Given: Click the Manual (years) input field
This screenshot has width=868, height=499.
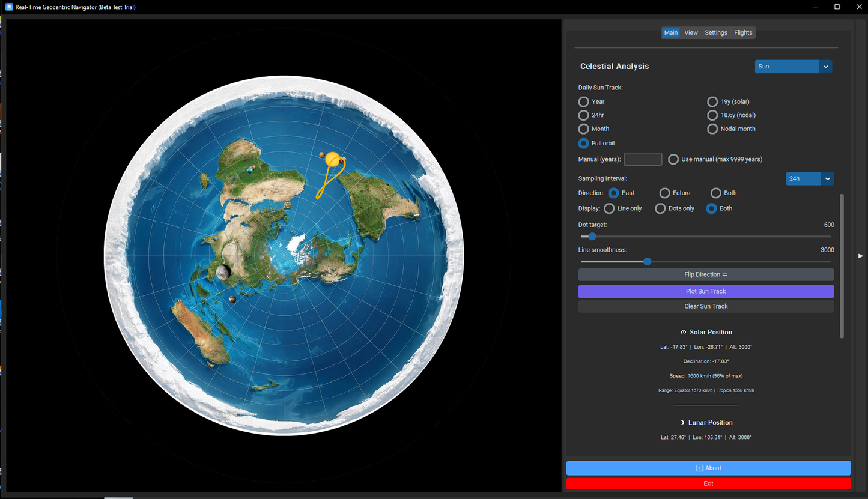Looking at the screenshot, I should coord(642,159).
